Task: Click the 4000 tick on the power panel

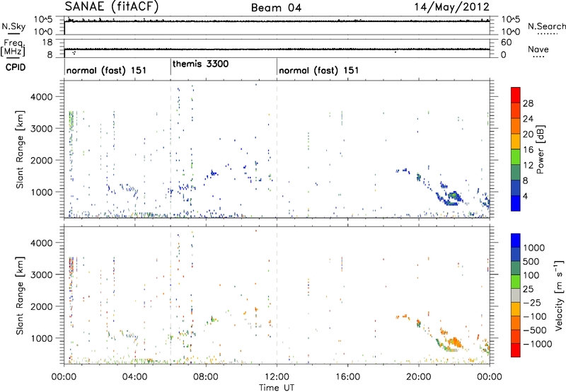Action: 42,97
